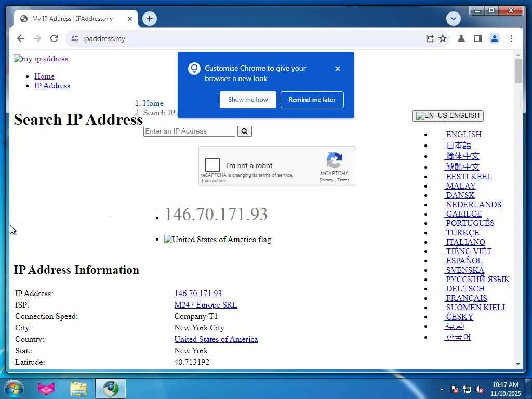Open site information icon in address bar
Screen dimensions: 532x399
(x=75, y=38)
